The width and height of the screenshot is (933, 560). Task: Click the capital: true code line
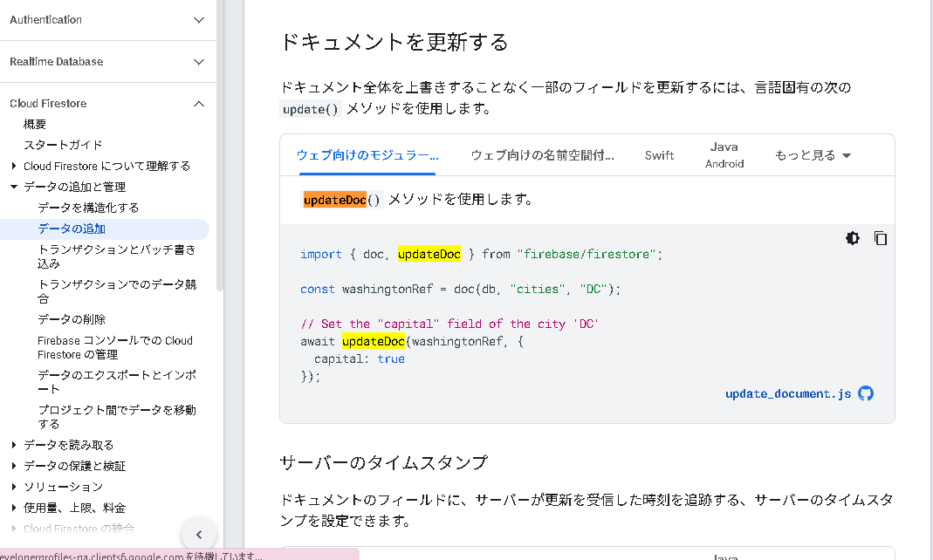360,359
